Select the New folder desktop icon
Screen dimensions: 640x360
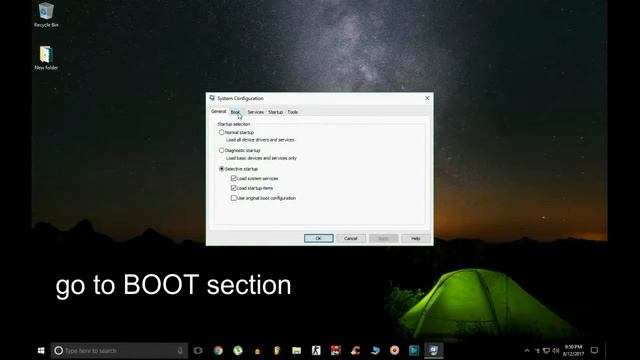coord(46,58)
